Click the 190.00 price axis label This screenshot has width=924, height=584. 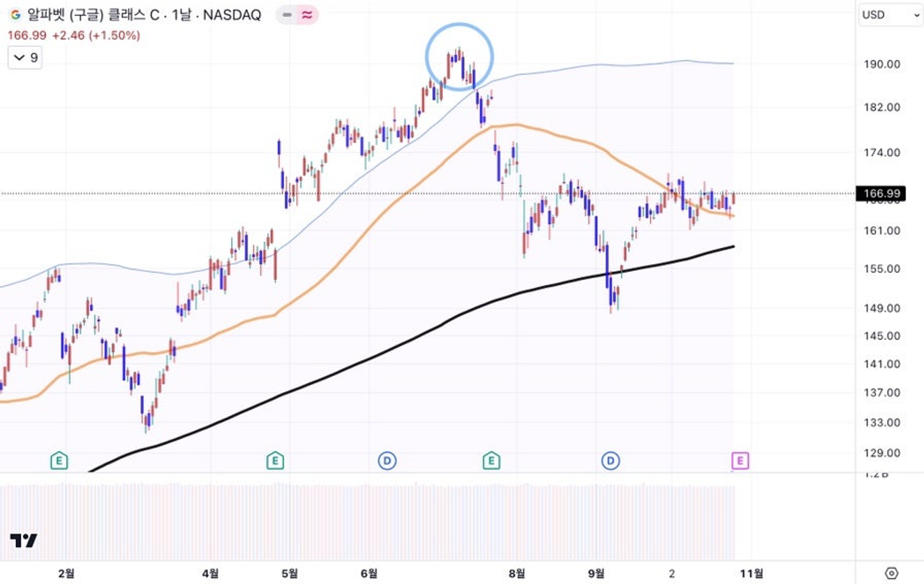coord(881,64)
